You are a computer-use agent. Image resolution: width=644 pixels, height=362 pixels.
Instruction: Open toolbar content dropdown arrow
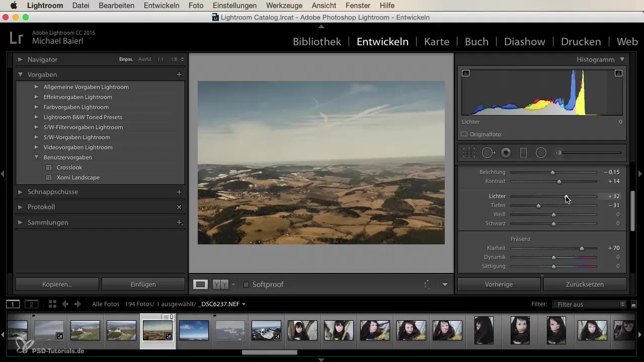[x=445, y=285]
